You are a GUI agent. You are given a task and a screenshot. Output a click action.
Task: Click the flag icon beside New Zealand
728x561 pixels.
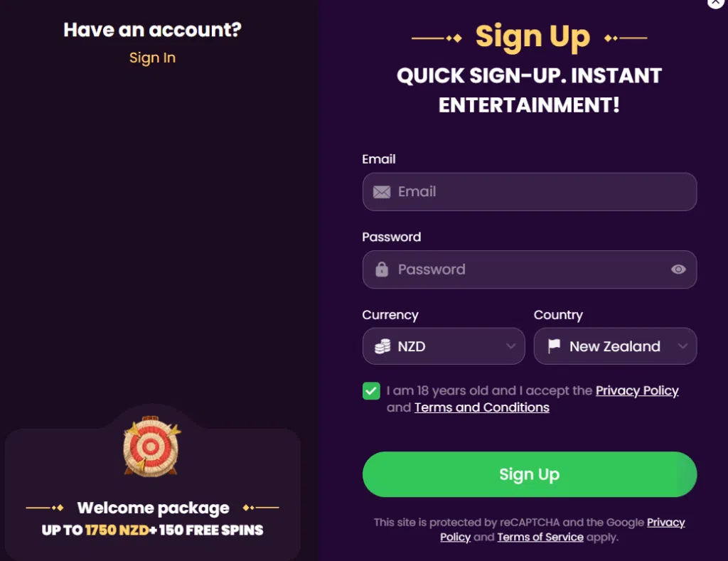point(554,346)
